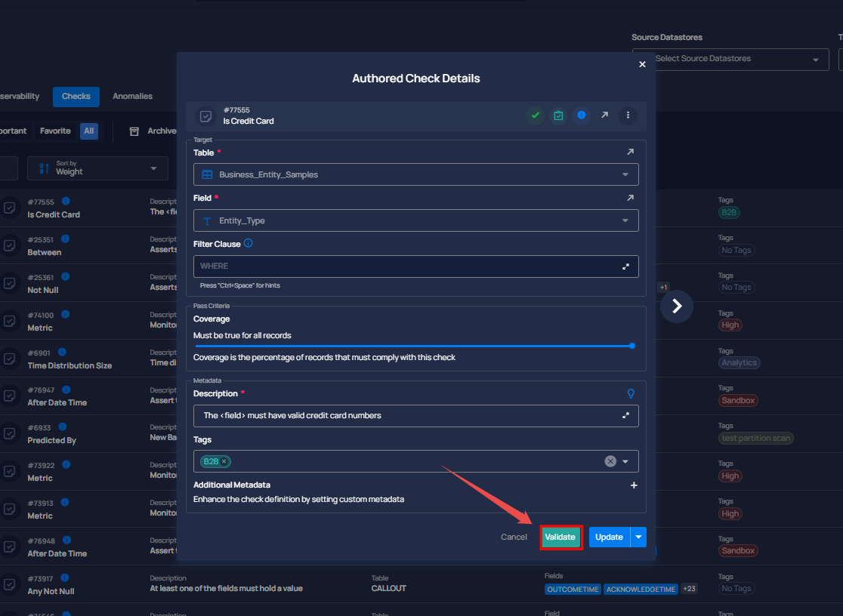Adjust the Coverage slider handle
843x616 pixels.
coord(632,346)
